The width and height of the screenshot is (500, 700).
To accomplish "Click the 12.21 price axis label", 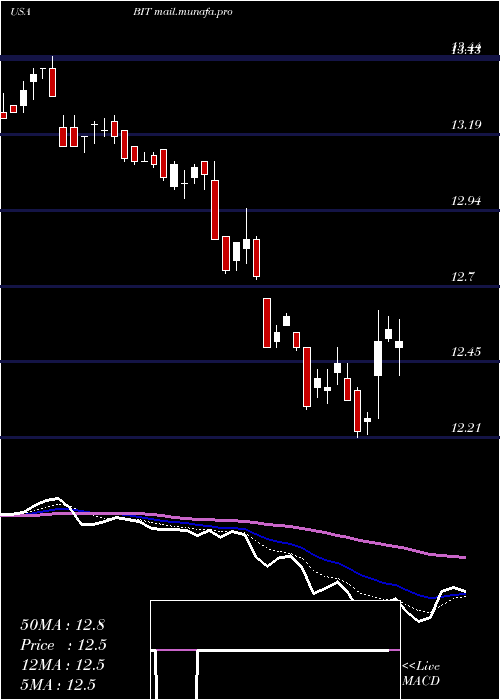I will pos(466,428).
